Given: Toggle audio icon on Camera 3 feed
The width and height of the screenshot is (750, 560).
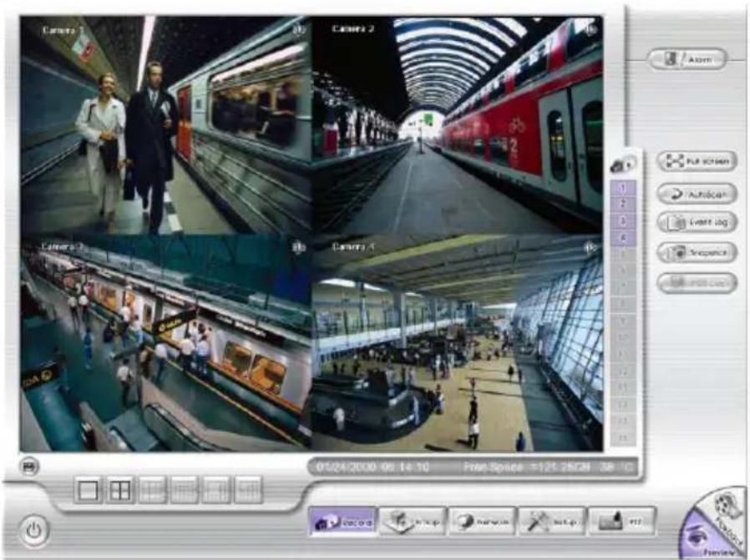Looking at the screenshot, I should tap(299, 248).
